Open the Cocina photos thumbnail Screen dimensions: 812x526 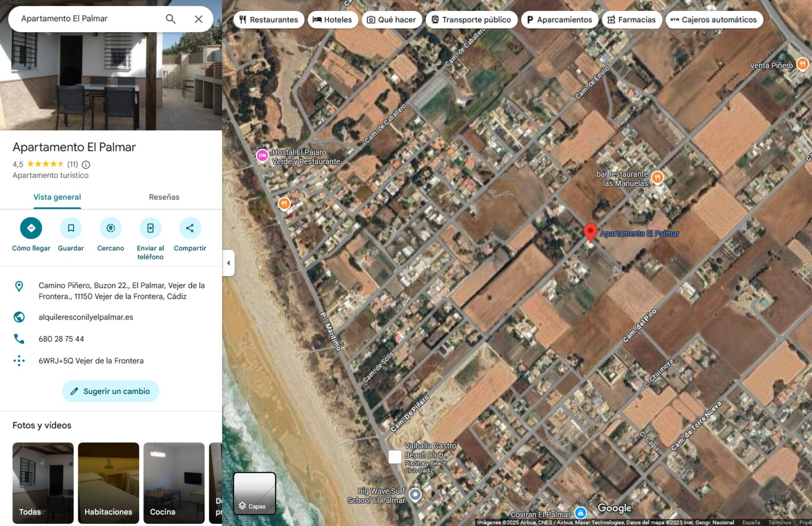[x=174, y=483]
